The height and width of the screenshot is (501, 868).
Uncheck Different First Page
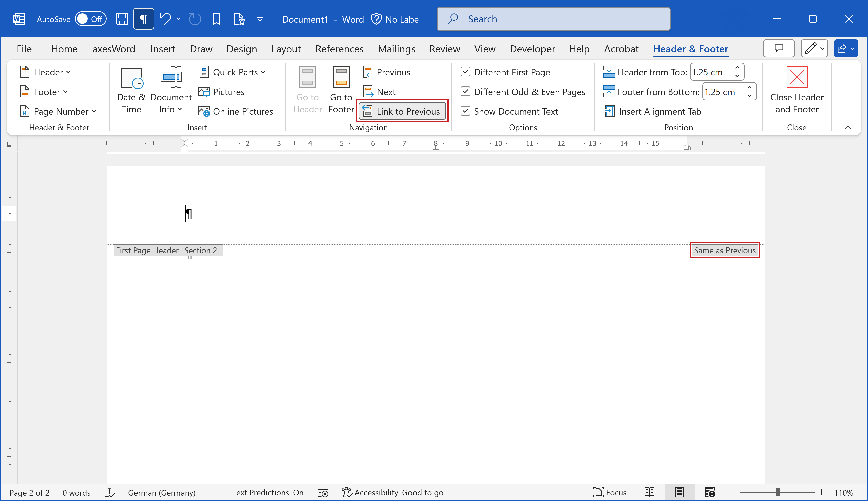[465, 72]
